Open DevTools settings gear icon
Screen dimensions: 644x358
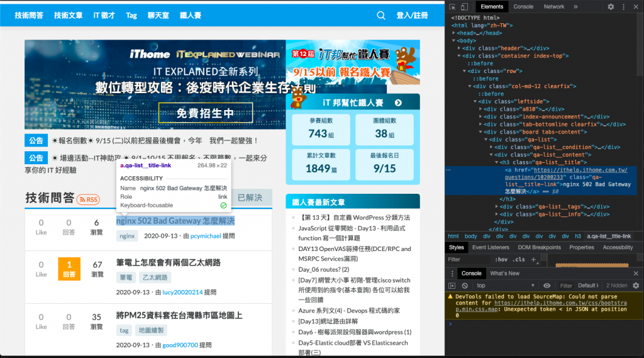tap(611, 6)
